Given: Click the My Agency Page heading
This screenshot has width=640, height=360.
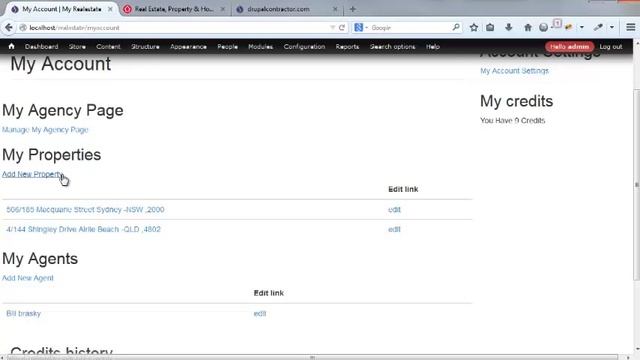Looking at the screenshot, I should (x=63, y=111).
